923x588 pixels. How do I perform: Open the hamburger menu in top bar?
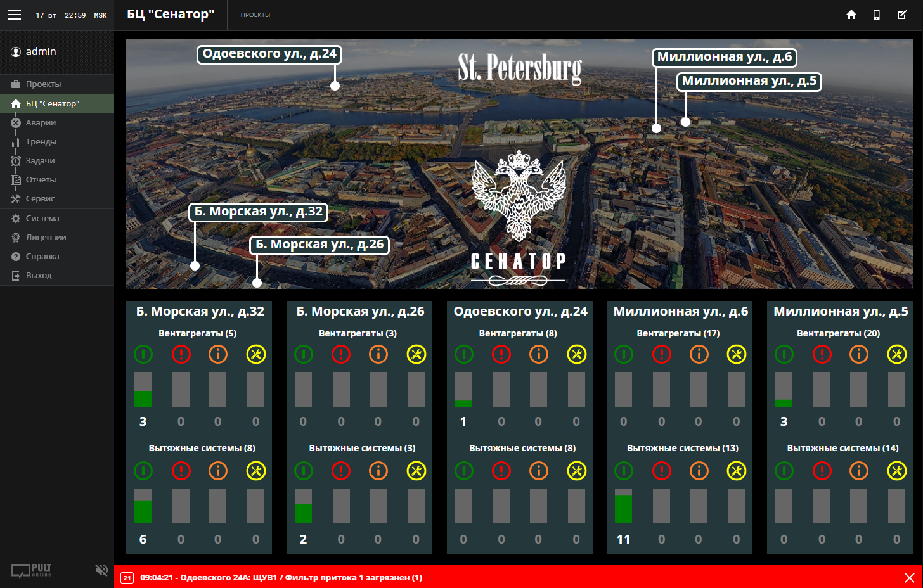coord(15,15)
